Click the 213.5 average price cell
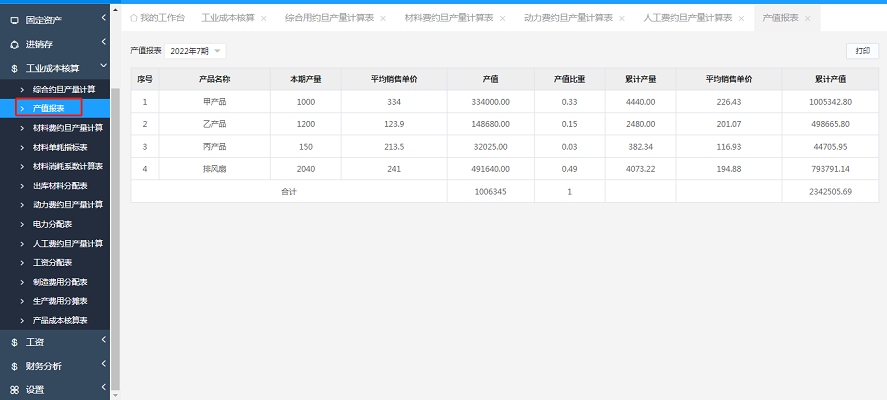This screenshot has height=400, width=887. 394,147
